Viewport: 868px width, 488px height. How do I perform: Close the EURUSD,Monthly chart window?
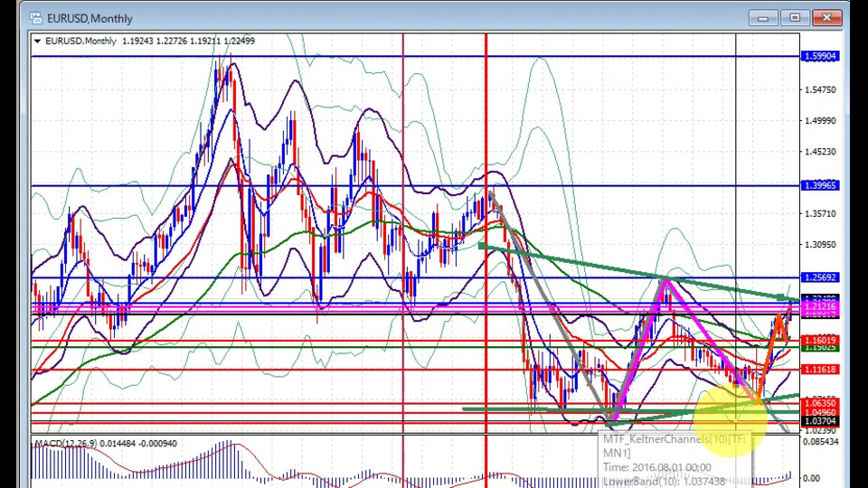[826, 17]
